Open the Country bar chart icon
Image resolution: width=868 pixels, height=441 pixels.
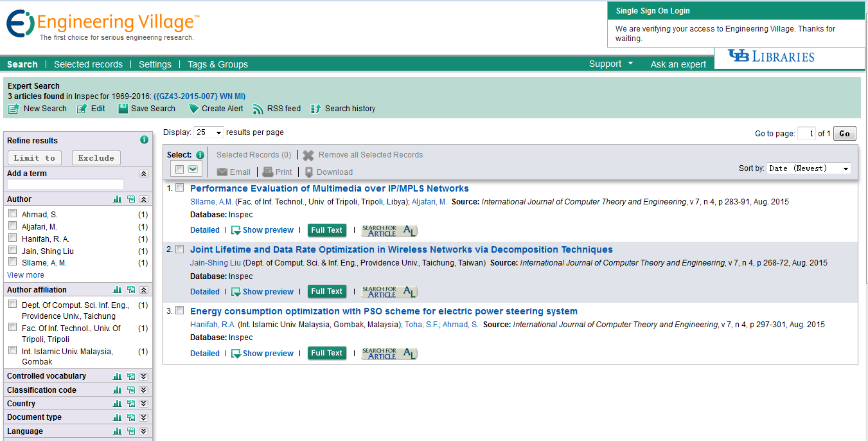[x=117, y=404]
